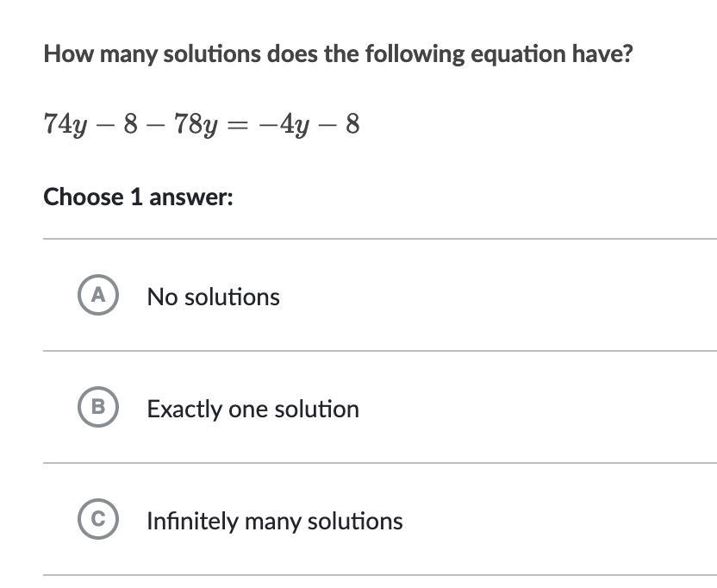
Task: Click the 74y term in the equation
Action: pyautogui.click(x=65, y=124)
